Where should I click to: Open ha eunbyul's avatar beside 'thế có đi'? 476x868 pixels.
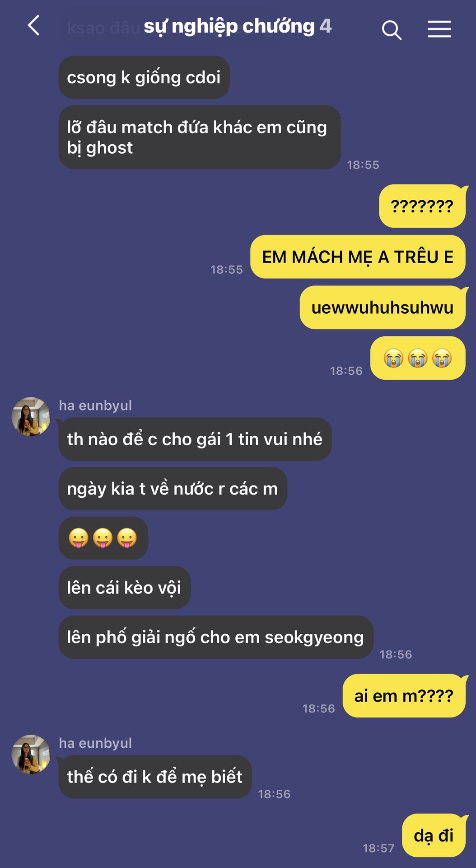point(31,755)
